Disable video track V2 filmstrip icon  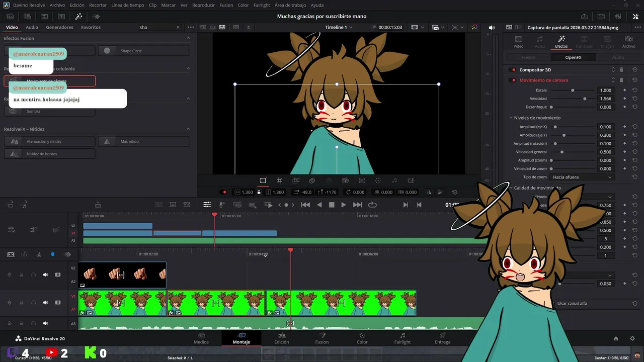tap(58, 275)
